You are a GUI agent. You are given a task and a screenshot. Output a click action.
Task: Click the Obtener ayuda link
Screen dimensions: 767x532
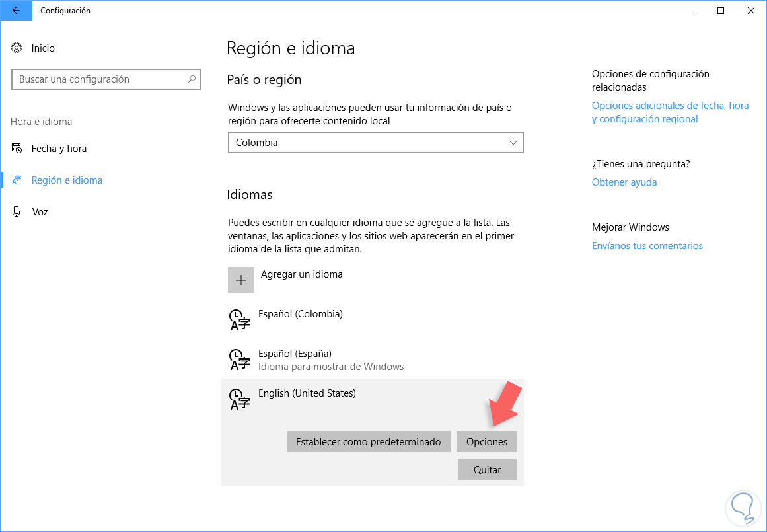pyautogui.click(x=624, y=182)
